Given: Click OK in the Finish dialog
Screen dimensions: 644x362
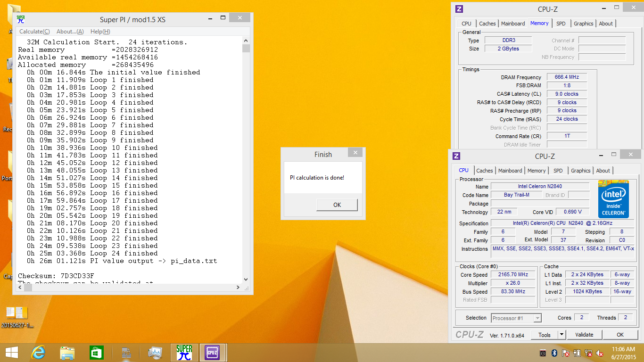Looking at the screenshot, I should click(x=337, y=205).
